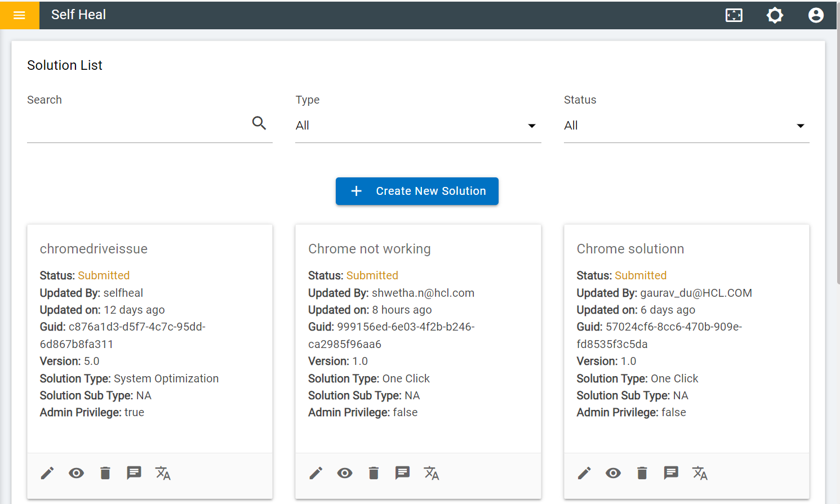The height and width of the screenshot is (504, 840).
Task: Edit the chromedriveissue solution
Action: pos(47,473)
